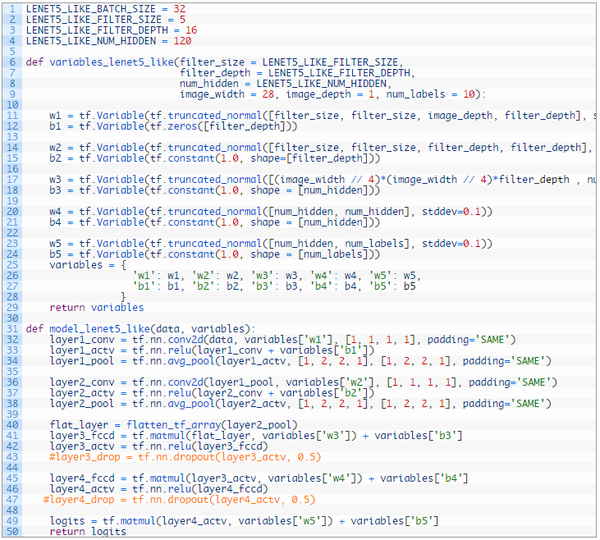Click layer2_pool assignment on line 38
This screenshot has width=600, height=540.
click(x=82, y=404)
